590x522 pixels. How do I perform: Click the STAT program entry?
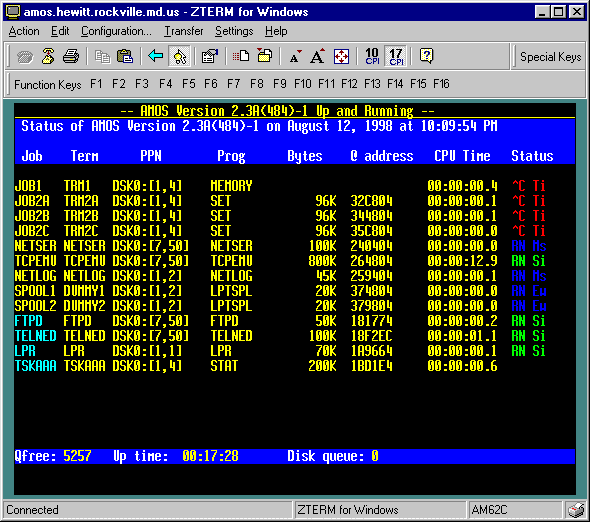point(224,366)
